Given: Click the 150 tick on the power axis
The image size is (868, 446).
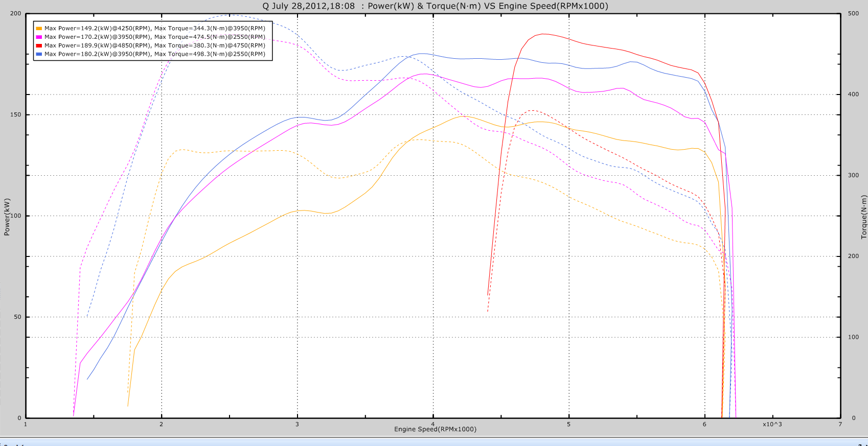Looking at the screenshot, I should click(x=16, y=115).
